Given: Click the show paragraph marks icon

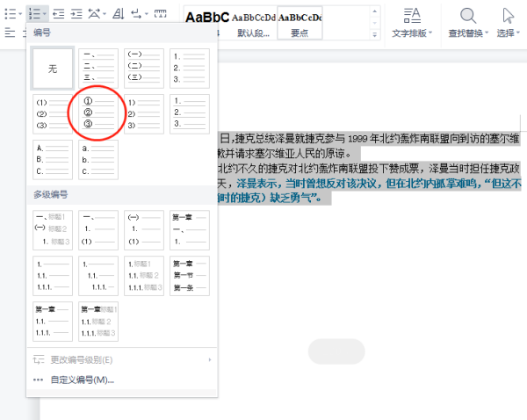Looking at the screenshot, I should [136, 14].
